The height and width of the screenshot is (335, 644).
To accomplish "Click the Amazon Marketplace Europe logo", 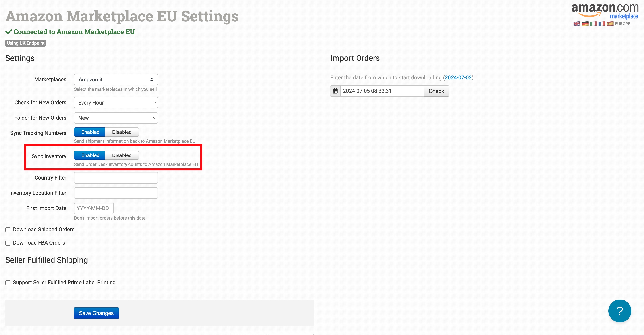I will pyautogui.click(x=605, y=14).
